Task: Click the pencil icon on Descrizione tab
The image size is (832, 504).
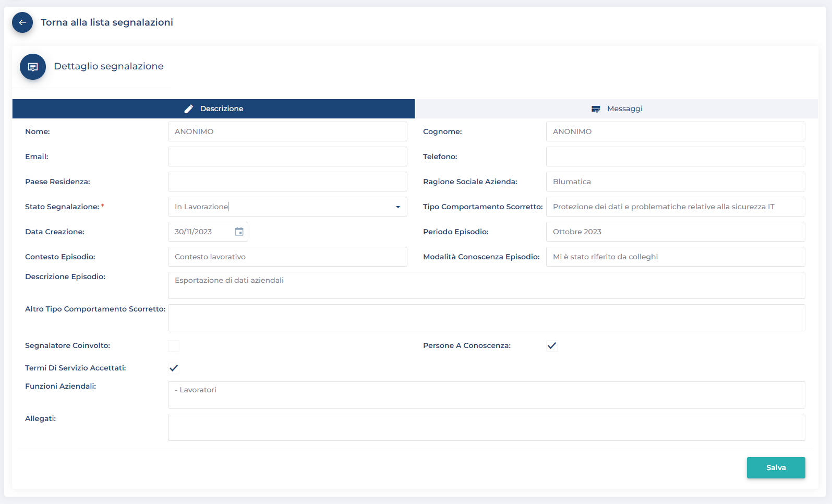Action: (189, 109)
